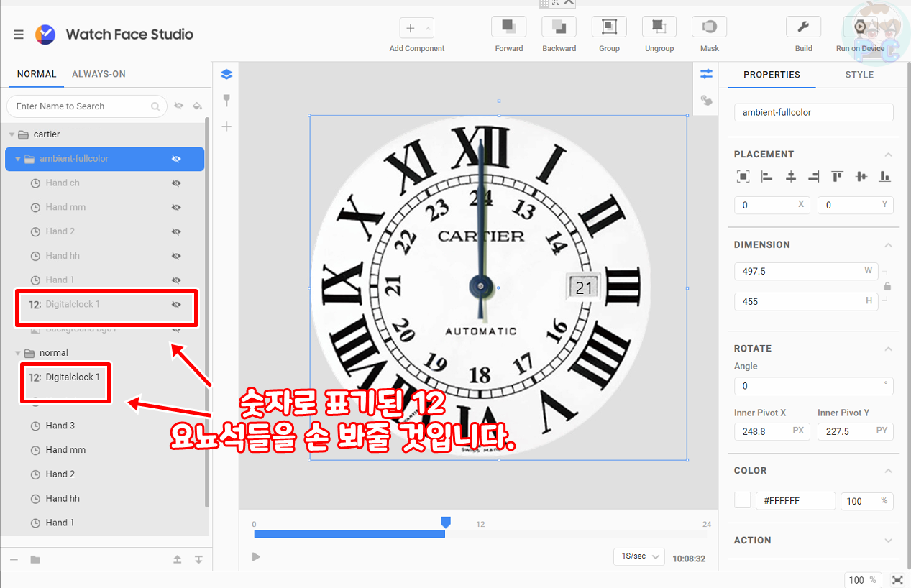The image size is (911, 588).
Task: Collapse the normal folder arrow
Action: click(x=18, y=353)
